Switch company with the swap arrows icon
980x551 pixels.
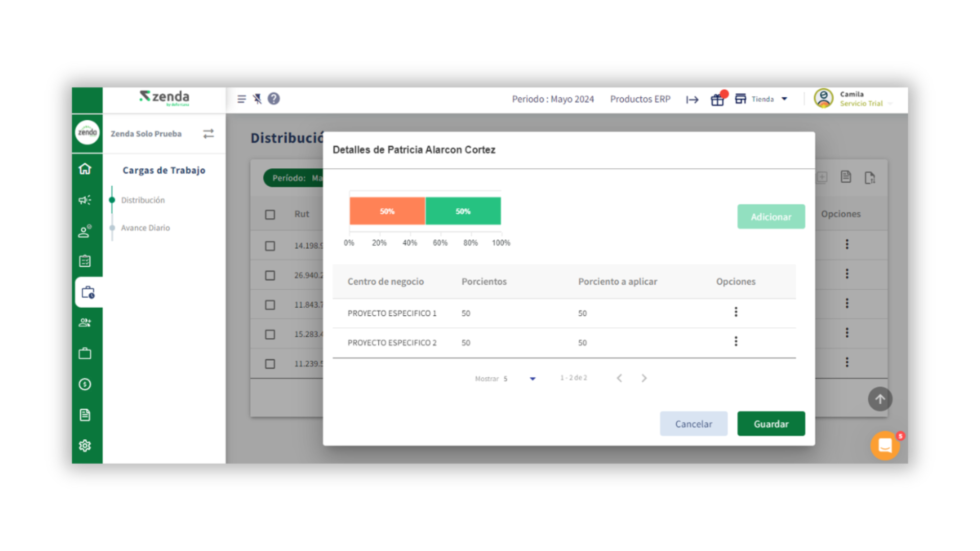tap(208, 134)
